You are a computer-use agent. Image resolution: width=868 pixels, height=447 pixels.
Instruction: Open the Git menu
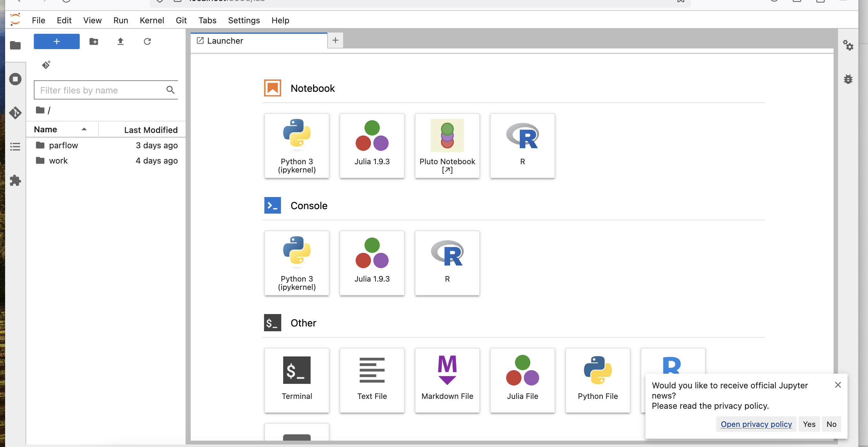pyautogui.click(x=181, y=20)
